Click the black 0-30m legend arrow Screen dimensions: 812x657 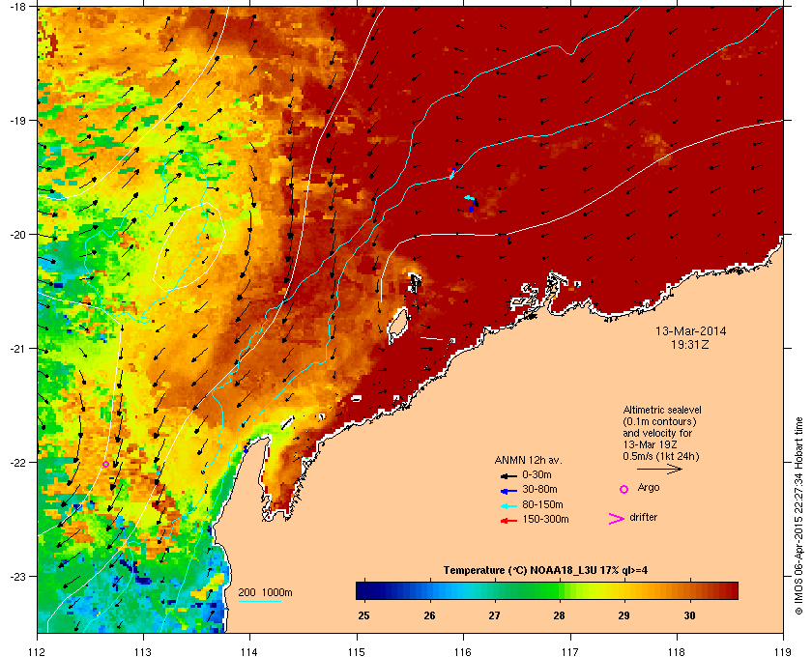pyautogui.click(x=508, y=475)
